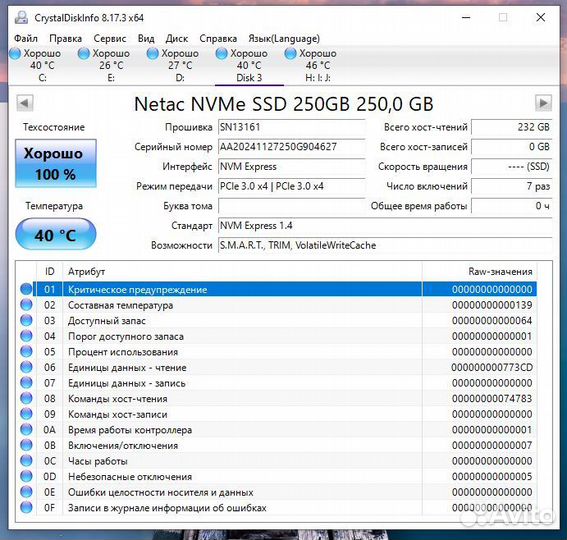Minimize the CrystalDiskInfo window
The width and height of the screenshot is (567, 540).
click(466, 17)
